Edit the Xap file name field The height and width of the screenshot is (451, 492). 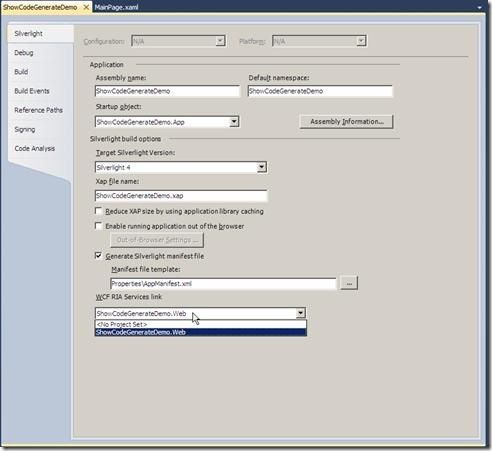[x=181, y=196]
